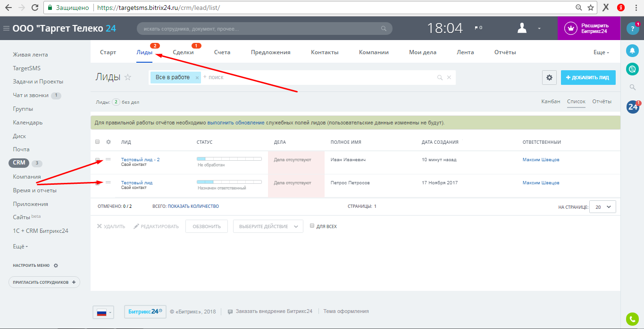Open the 'Компании' tab
Viewport: 644px width, 329px height.
point(374,52)
